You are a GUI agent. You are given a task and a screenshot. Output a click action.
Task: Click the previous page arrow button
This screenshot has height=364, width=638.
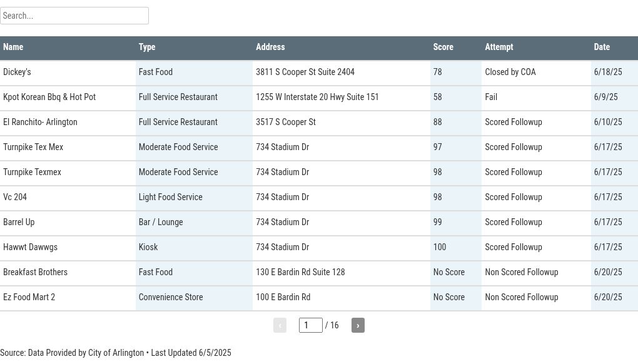[280, 325]
